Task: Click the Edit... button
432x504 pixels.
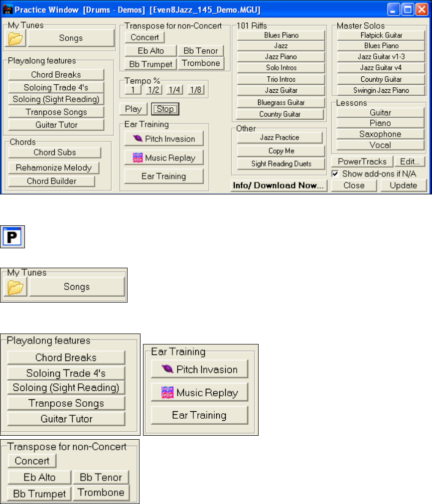Action: 410,162
